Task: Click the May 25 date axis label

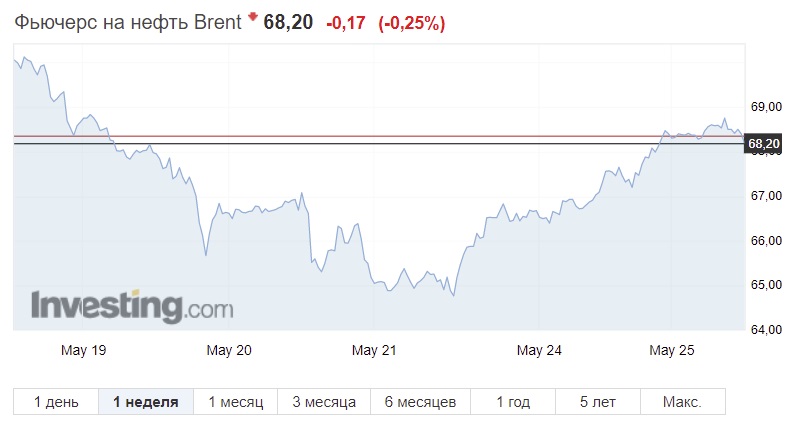Action: pos(671,350)
